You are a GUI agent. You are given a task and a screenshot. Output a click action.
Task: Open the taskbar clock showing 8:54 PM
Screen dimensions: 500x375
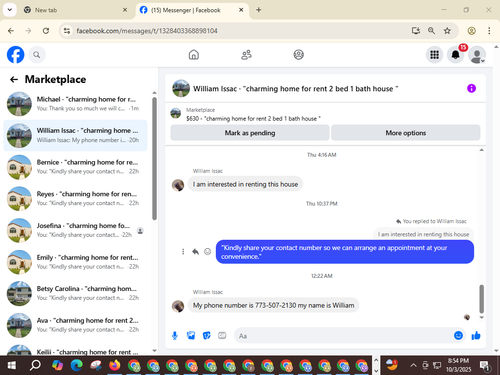458,365
